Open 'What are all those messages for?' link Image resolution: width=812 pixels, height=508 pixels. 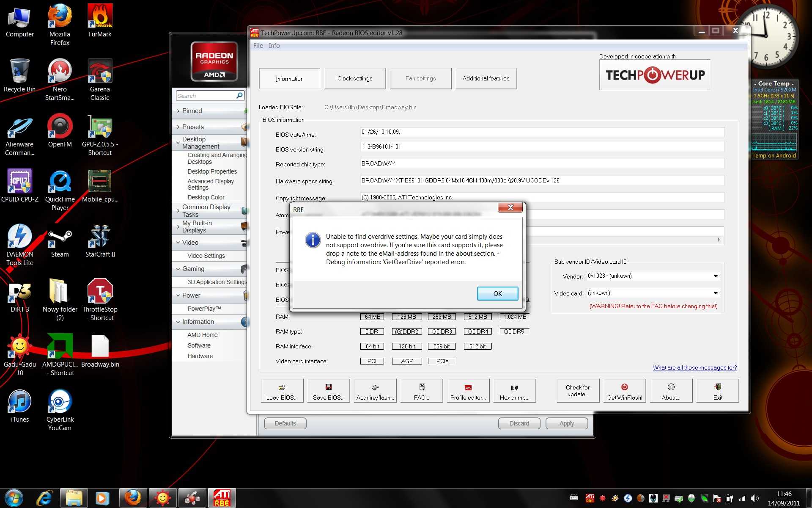[x=694, y=367]
